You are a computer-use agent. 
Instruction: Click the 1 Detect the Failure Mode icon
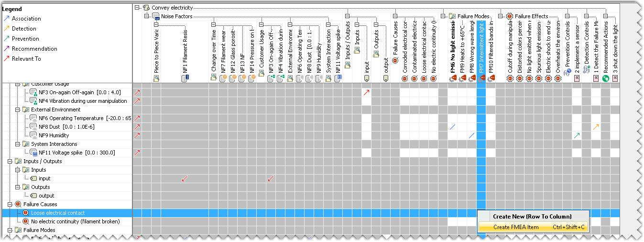click(x=596, y=78)
